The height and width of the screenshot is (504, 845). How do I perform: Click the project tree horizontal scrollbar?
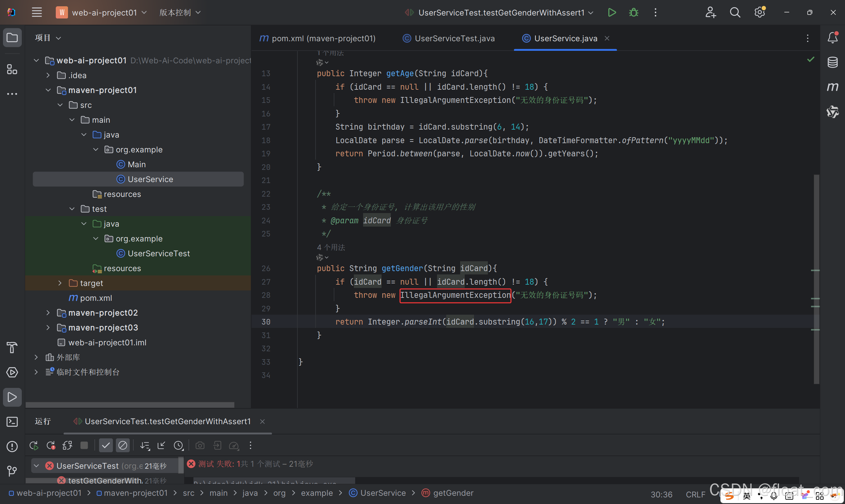pyautogui.click(x=130, y=405)
